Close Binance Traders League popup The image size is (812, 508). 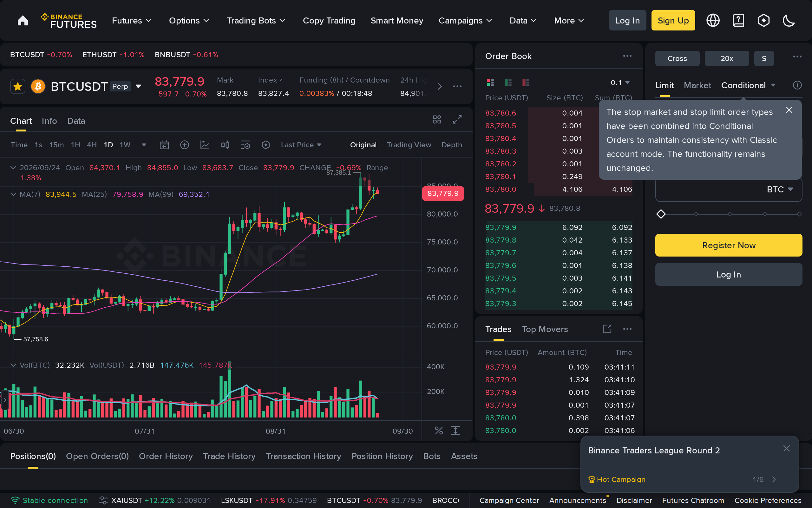(x=787, y=448)
